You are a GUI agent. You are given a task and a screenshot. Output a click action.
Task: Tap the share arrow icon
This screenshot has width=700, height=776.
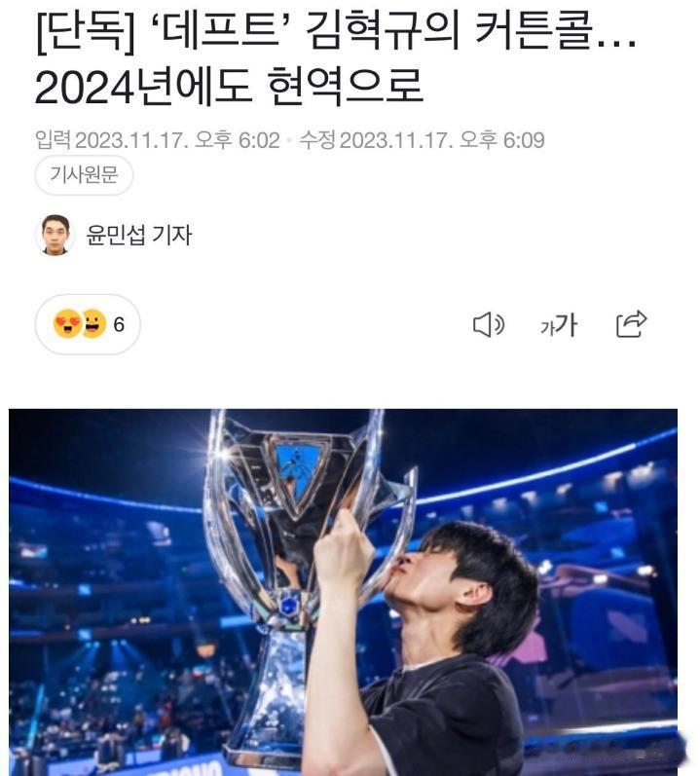click(x=631, y=324)
